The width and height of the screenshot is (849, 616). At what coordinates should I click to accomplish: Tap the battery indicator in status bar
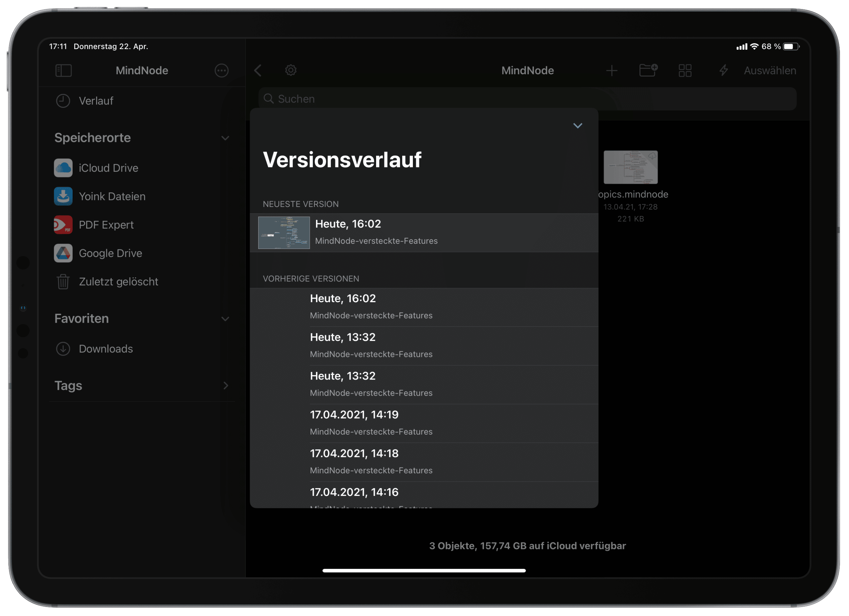(791, 46)
